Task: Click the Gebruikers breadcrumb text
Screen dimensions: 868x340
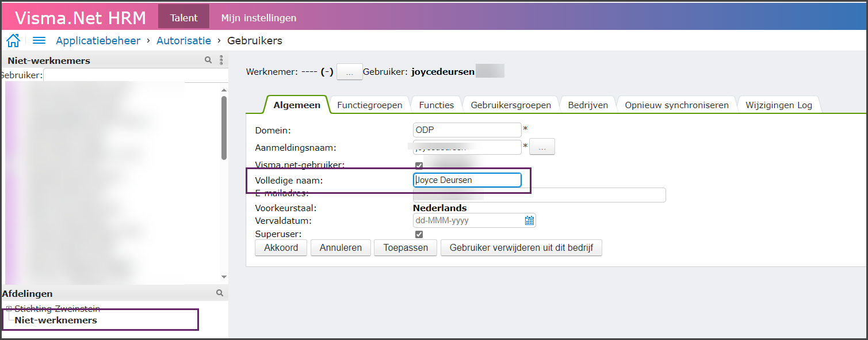Action: coord(255,40)
